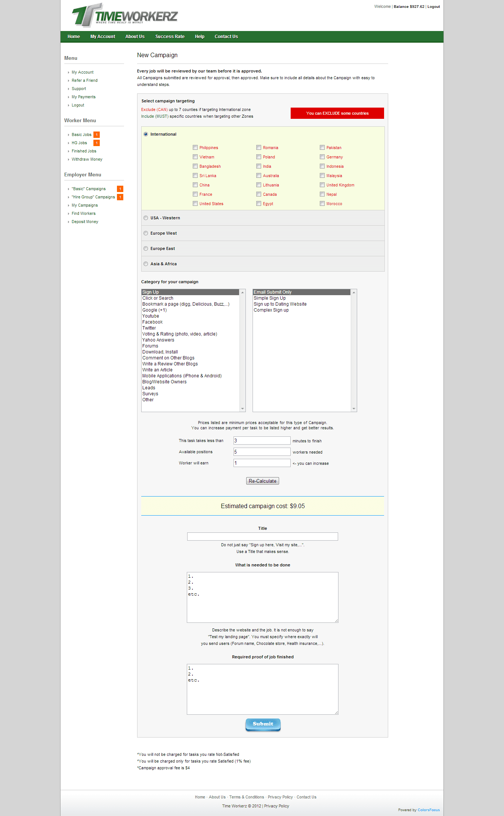Open Support sidebar link
504x816 pixels.
(79, 89)
